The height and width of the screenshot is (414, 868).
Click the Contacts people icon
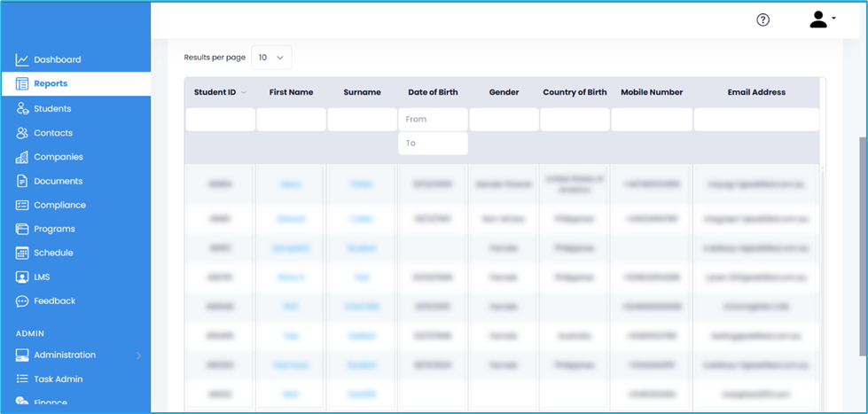22,133
